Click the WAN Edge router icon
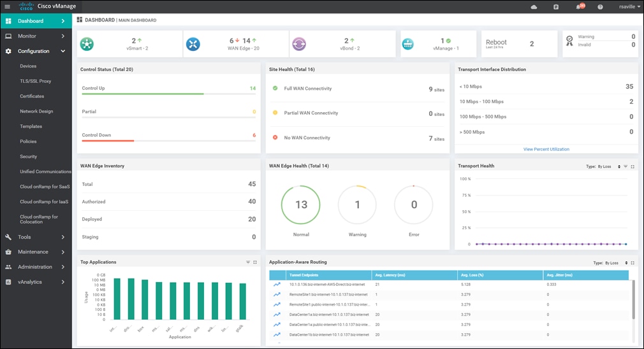The height and width of the screenshot is (349, 644). click(x=193, y=44)
